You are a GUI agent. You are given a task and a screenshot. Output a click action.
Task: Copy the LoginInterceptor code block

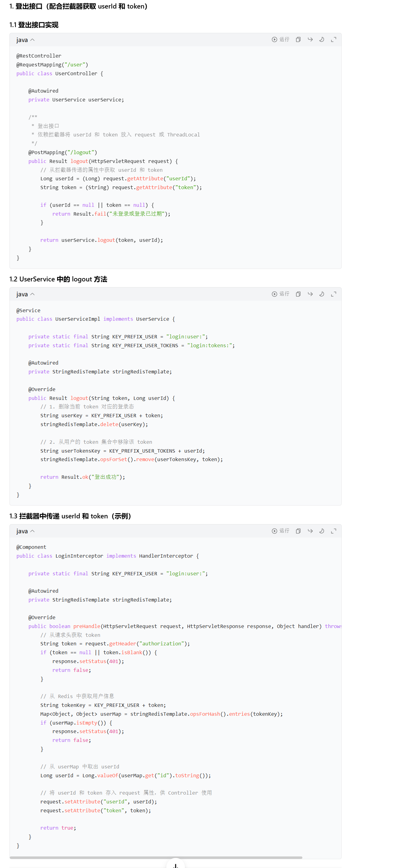(298, 531)
